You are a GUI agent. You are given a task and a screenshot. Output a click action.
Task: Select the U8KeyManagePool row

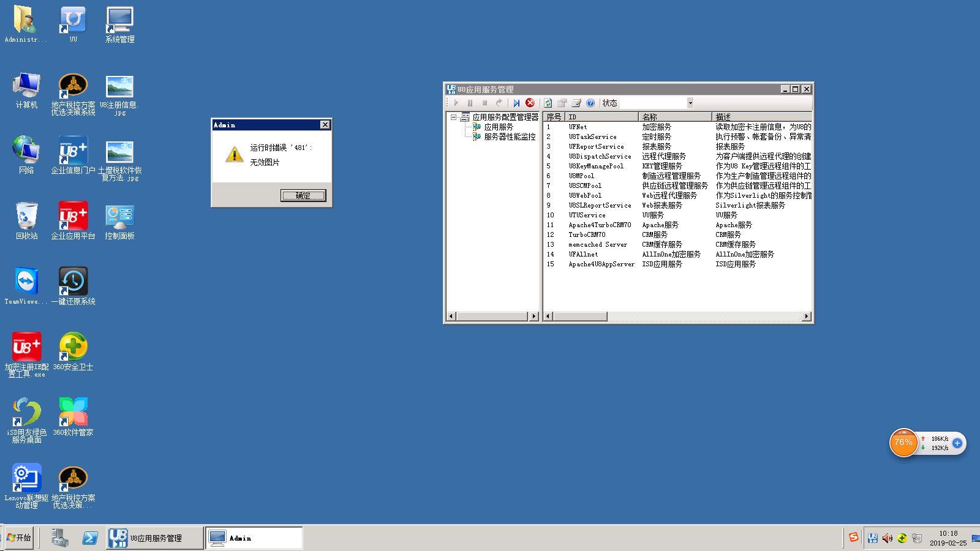click(x=678, y=166)
